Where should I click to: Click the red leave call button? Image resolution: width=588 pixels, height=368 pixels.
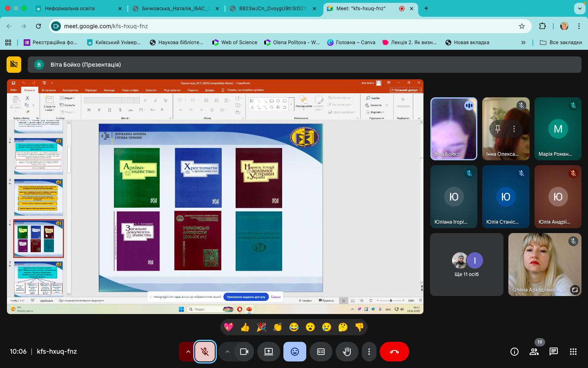click(394, 352)
